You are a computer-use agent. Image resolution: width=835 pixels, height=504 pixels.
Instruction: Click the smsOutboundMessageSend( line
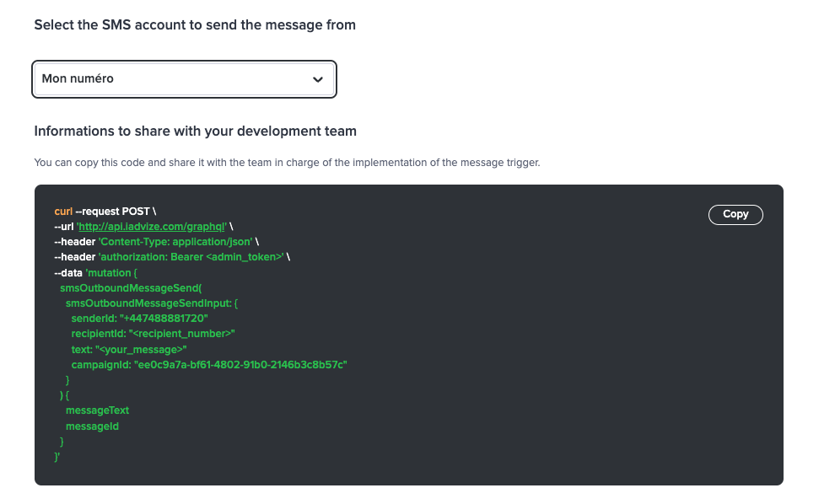(131, 288)
